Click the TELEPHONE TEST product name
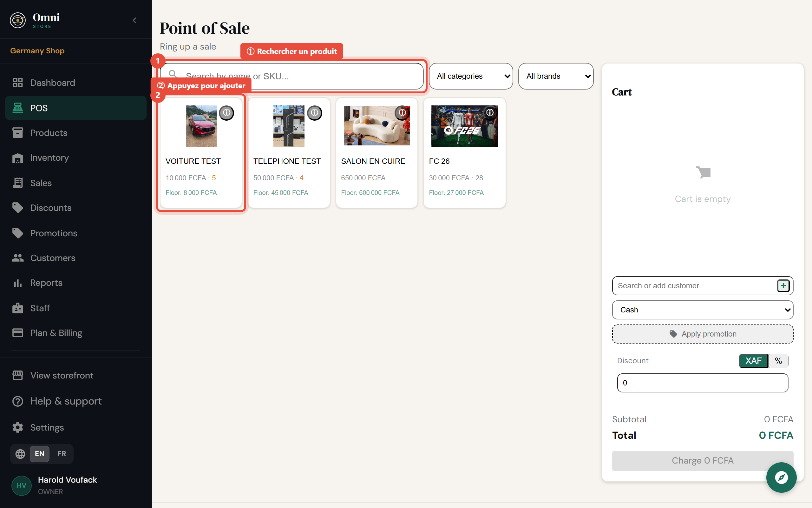This screenshot has width=812, height=508. pyautogui.click(x=287, y=161)
